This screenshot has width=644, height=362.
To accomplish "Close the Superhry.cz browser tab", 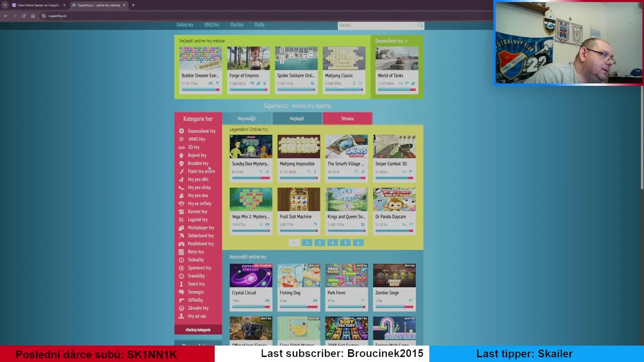I will point(124,5).
